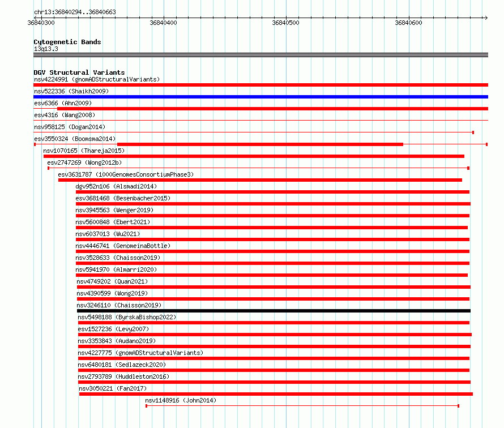Click nsv4749202 (Quan2021) label

point(112,281)
